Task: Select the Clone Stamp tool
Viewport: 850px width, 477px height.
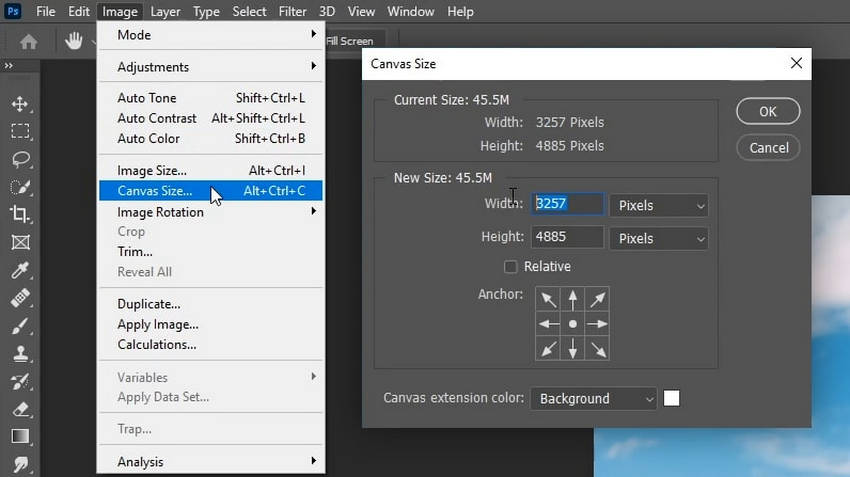Action: click(x=21, y=353)
